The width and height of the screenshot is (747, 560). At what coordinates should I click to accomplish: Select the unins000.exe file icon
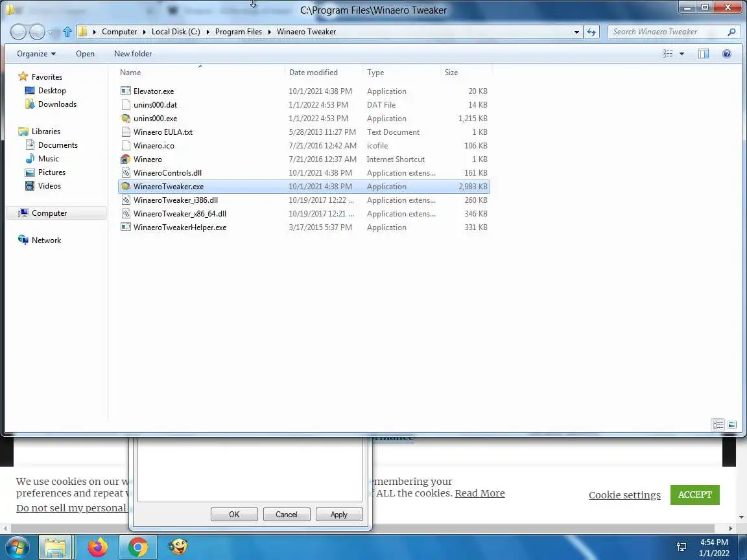tap(126, 118)
